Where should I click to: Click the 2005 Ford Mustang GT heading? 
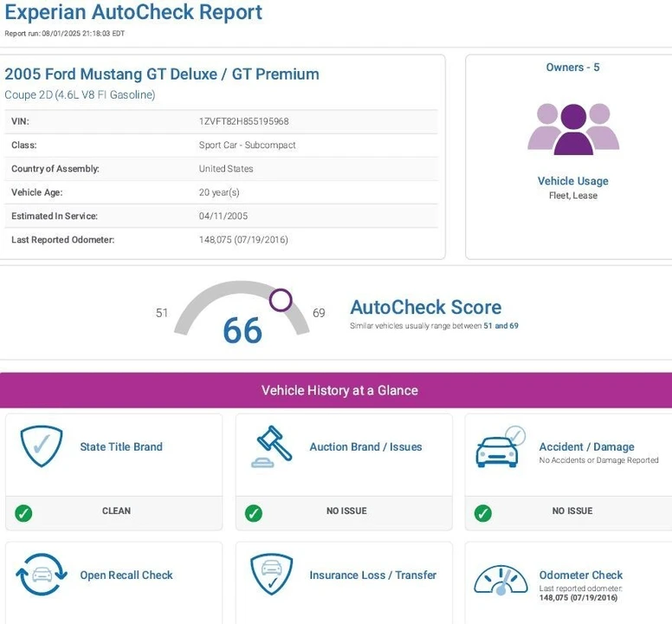pyautogui.click(x=162, y=74)
